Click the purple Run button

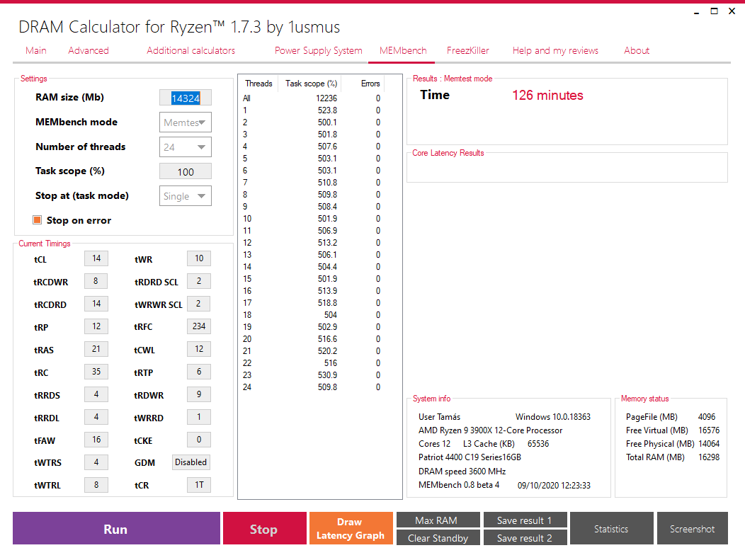click(x=116, y=528)
